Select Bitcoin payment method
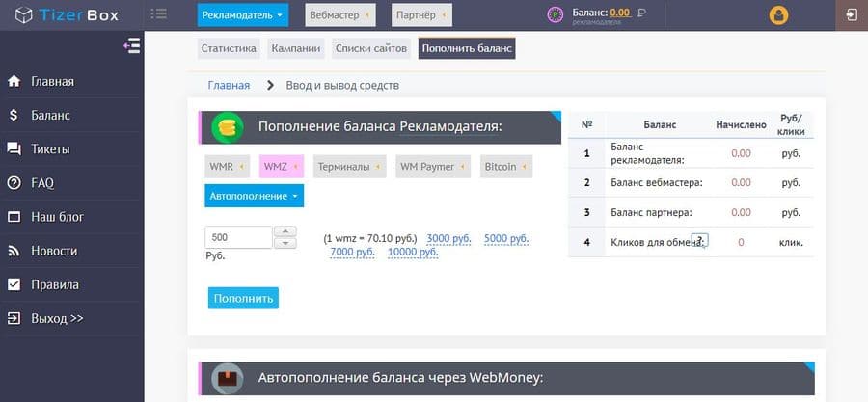The image size is (868, 402). [506, 167]
